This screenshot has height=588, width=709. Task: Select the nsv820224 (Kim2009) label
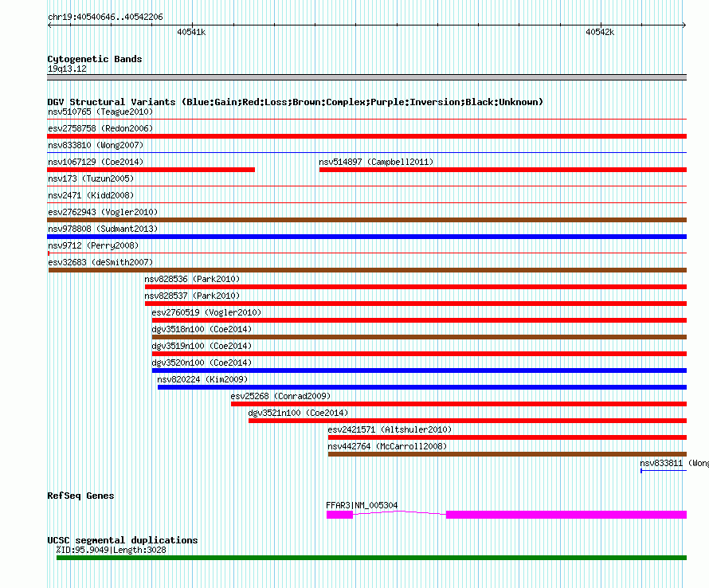pyautogui.click(x=202, y=379)
